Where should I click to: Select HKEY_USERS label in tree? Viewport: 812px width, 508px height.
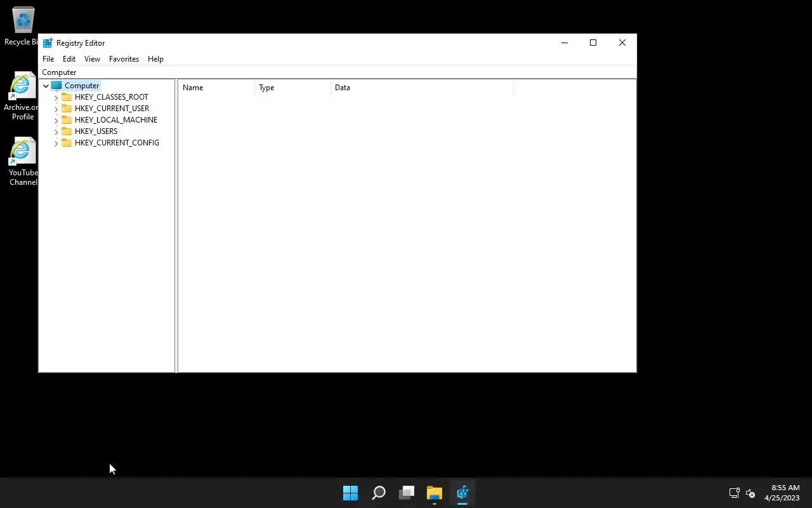96,131
